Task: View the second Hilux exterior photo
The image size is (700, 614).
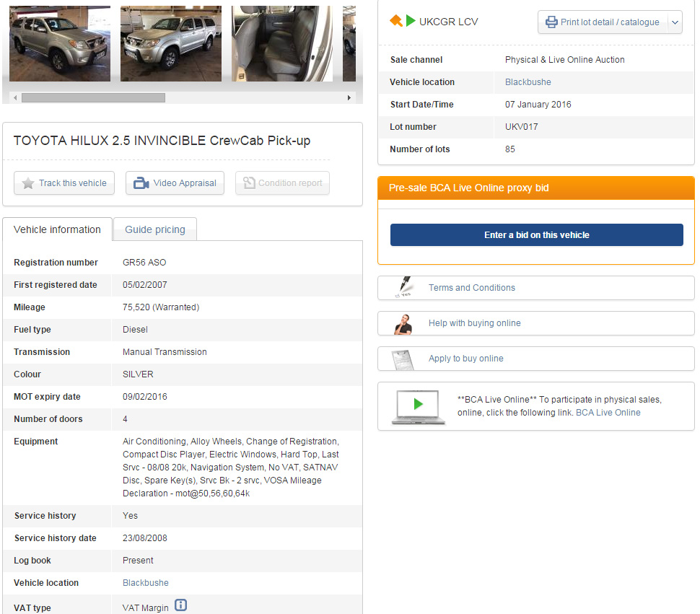Action: pos(171,43)
